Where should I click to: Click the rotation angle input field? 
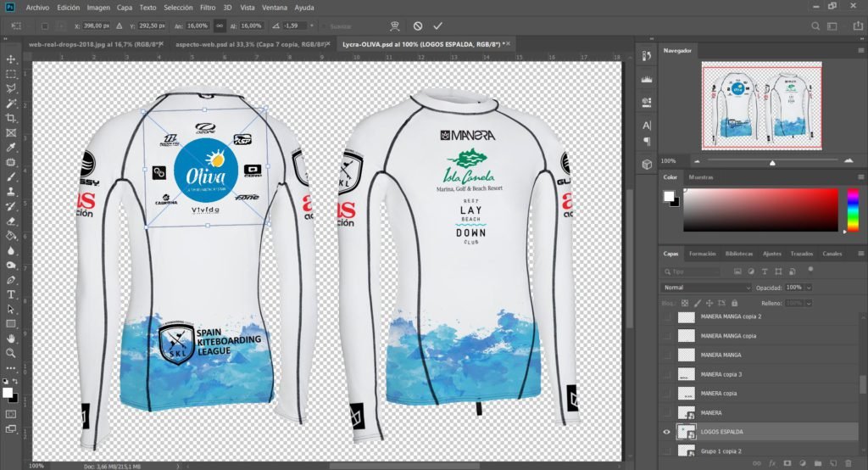pos(294,26)
